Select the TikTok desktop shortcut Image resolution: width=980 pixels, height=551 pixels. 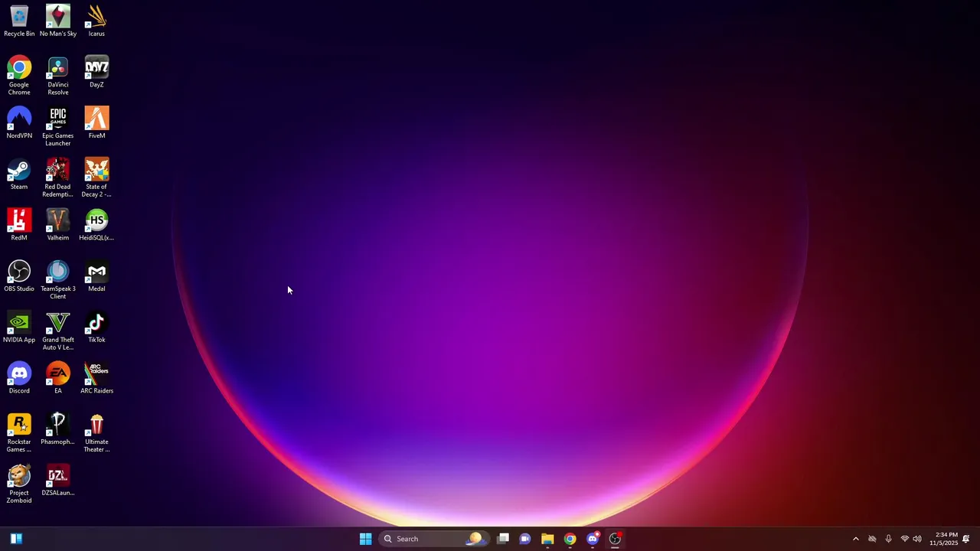[x=96, y=327]
